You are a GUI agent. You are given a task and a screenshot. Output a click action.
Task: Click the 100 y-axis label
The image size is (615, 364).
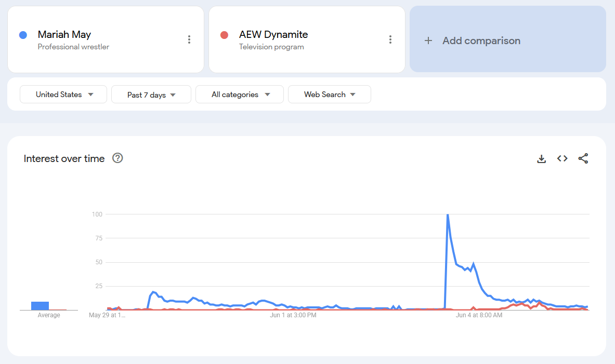[x=97, y=214]
